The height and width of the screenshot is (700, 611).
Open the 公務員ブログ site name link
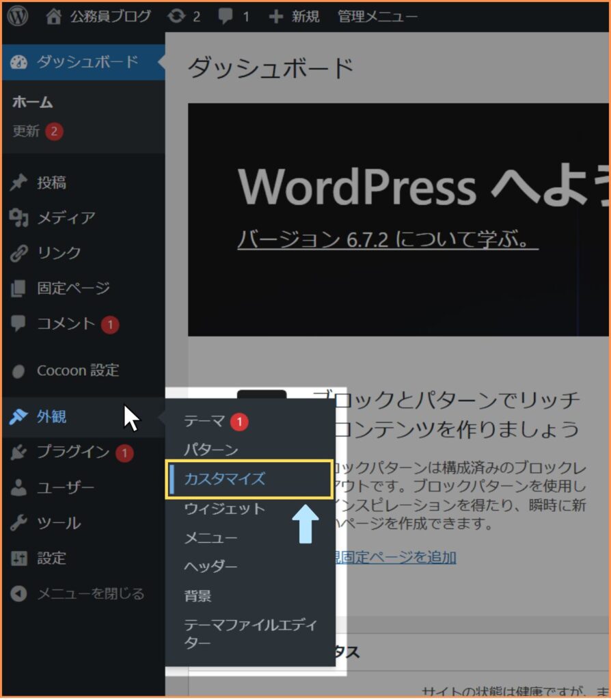point(110,16)
